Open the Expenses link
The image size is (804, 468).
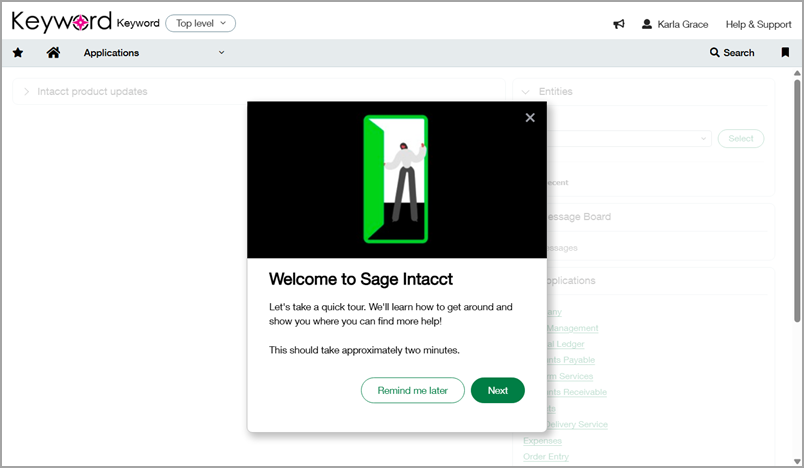(542, 440)
